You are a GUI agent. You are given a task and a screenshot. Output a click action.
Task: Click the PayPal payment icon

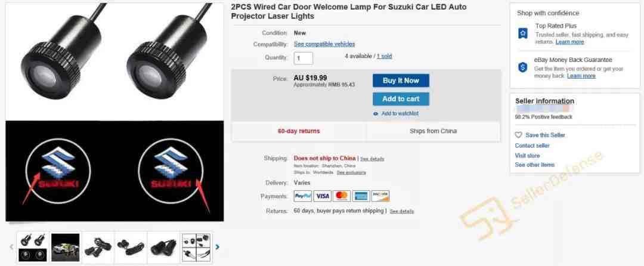coord(303,196)
